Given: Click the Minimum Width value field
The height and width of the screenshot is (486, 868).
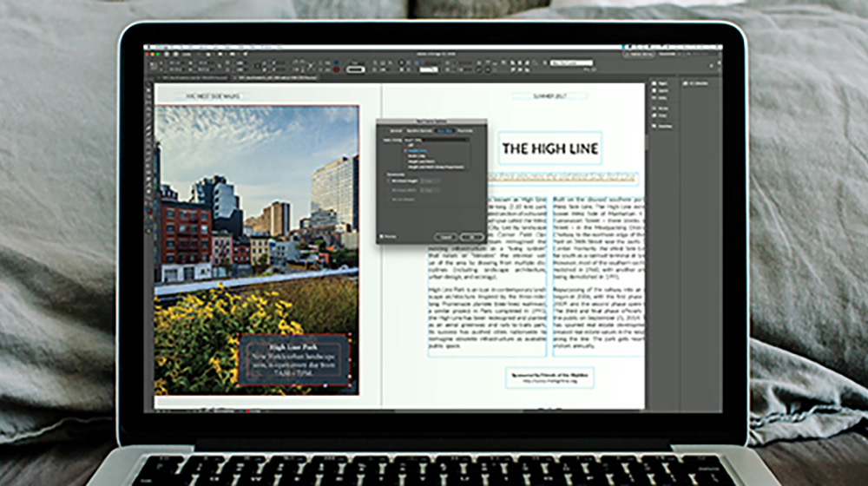Looking at the screenshot, I should (x=431, y=190).
